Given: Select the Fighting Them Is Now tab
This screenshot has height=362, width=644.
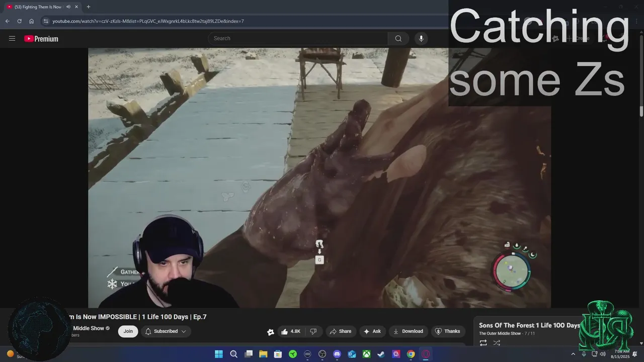Looking at the screenshot, I should [x=38, y=7].
